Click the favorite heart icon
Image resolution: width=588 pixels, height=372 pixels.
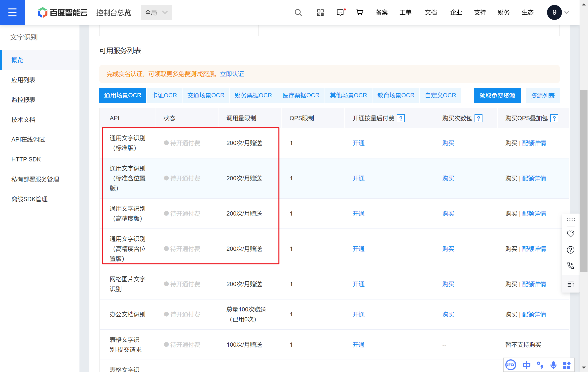[x=571, y=234]
